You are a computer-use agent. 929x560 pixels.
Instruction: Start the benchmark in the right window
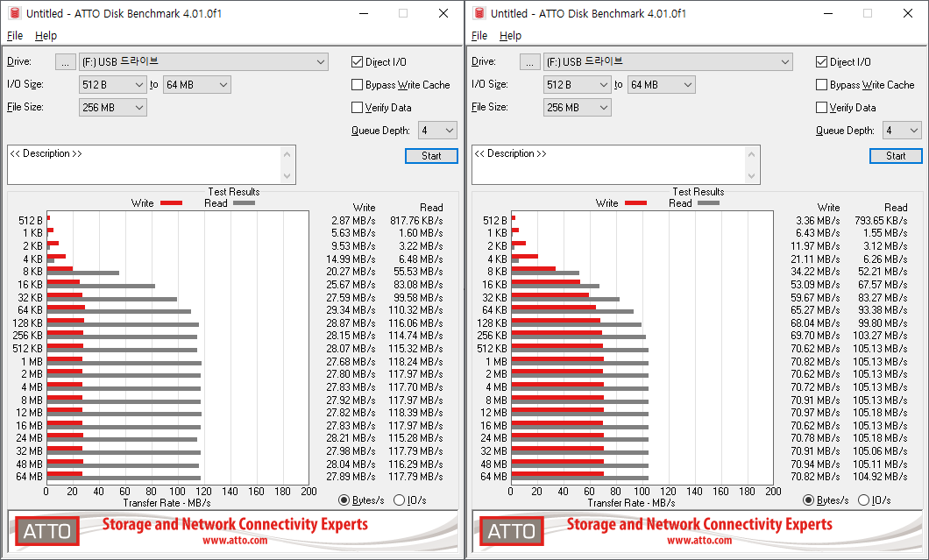pyautogui.click(x=896, y=156)
